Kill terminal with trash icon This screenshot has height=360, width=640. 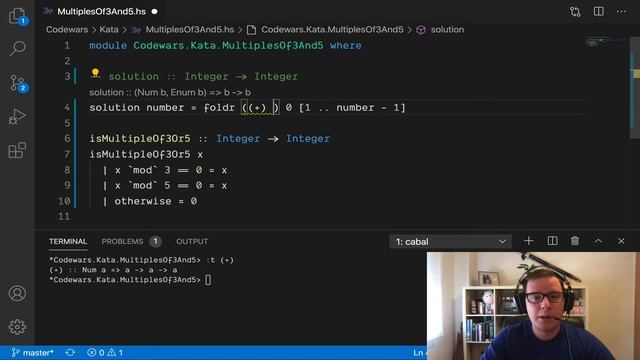pos(575,241)
